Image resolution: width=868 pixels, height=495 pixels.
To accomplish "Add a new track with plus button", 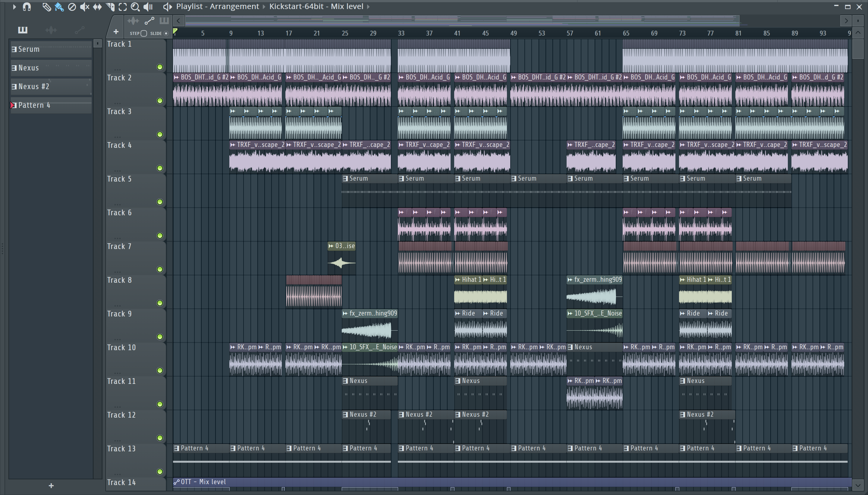I will point(116,32).
